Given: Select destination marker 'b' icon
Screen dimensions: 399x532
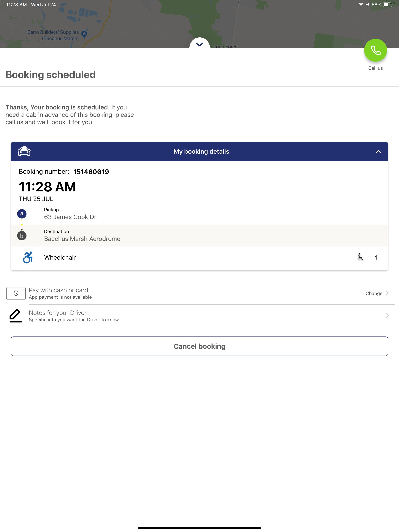Looking at the screenshot, I should (x=22, y=235).
